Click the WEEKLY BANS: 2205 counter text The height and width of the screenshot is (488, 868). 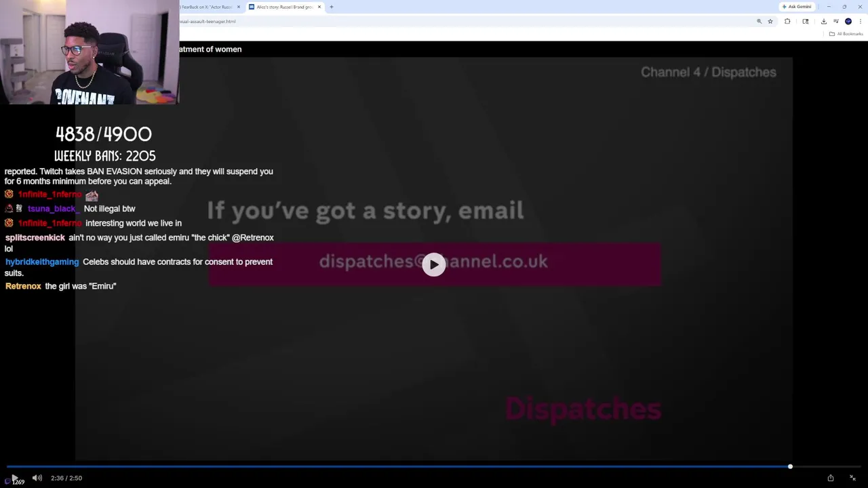tap(105, 156)
